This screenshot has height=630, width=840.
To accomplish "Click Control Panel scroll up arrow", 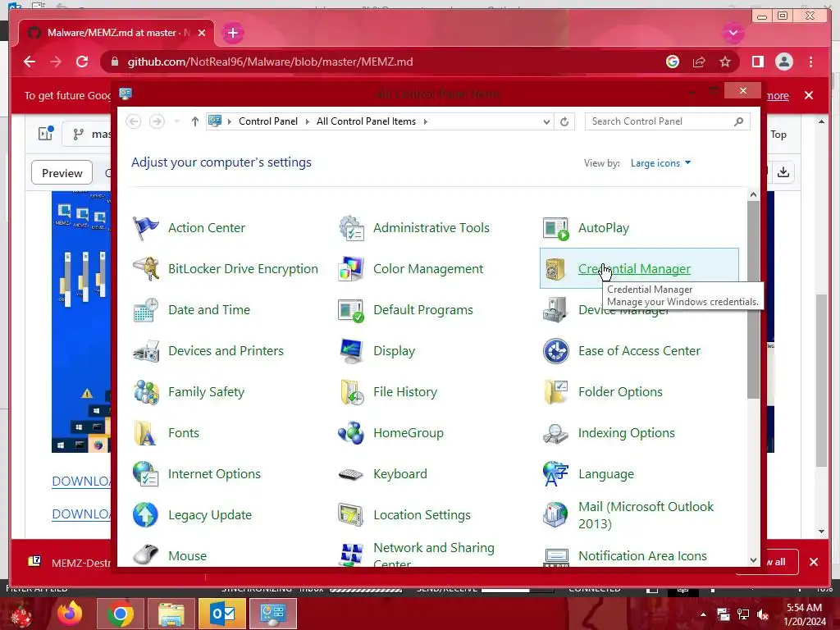I will [x=753, y=195].
